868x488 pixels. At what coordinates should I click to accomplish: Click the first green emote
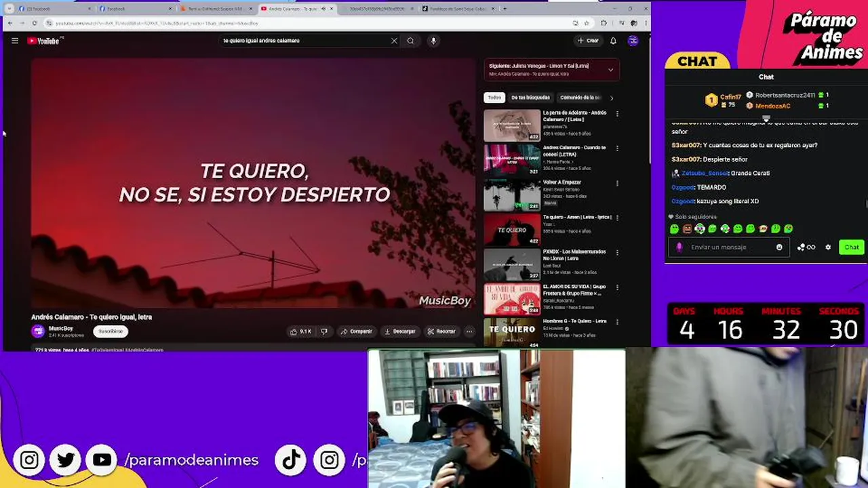point(674,229)
